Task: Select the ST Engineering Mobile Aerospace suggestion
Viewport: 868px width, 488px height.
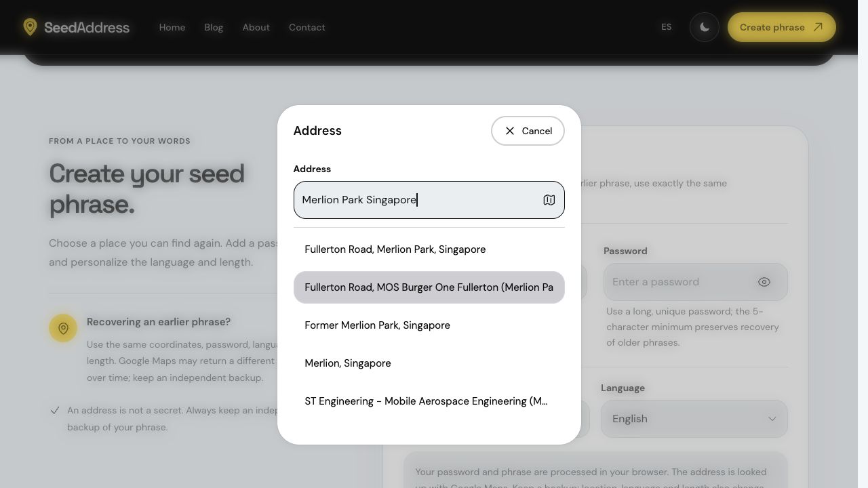Action: click(x=429, y=401)
